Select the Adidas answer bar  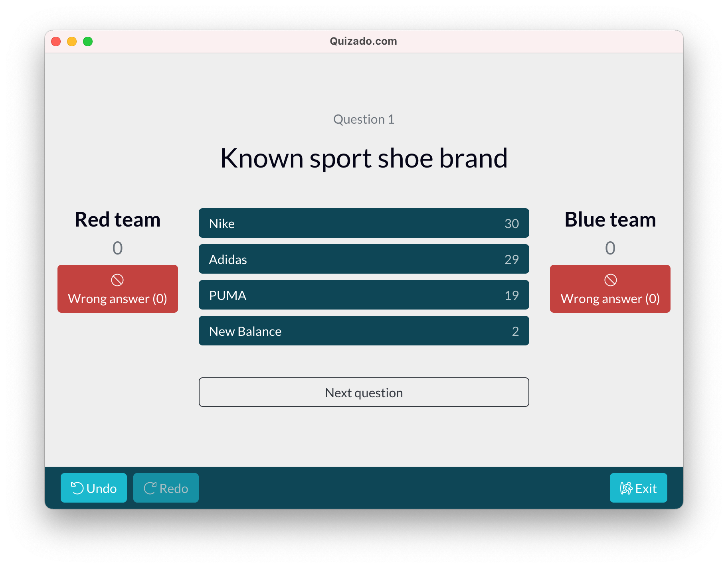(x=364, y=259)
